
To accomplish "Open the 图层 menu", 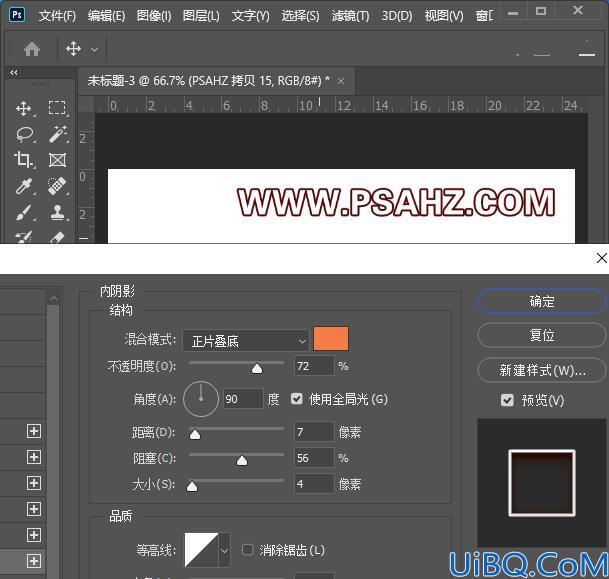I will tap(201, 16).
